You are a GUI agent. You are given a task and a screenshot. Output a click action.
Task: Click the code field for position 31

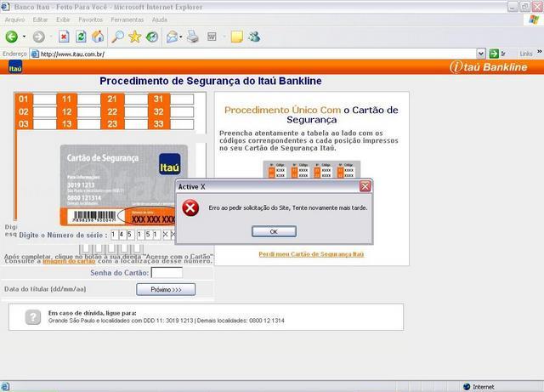point(182,99)
